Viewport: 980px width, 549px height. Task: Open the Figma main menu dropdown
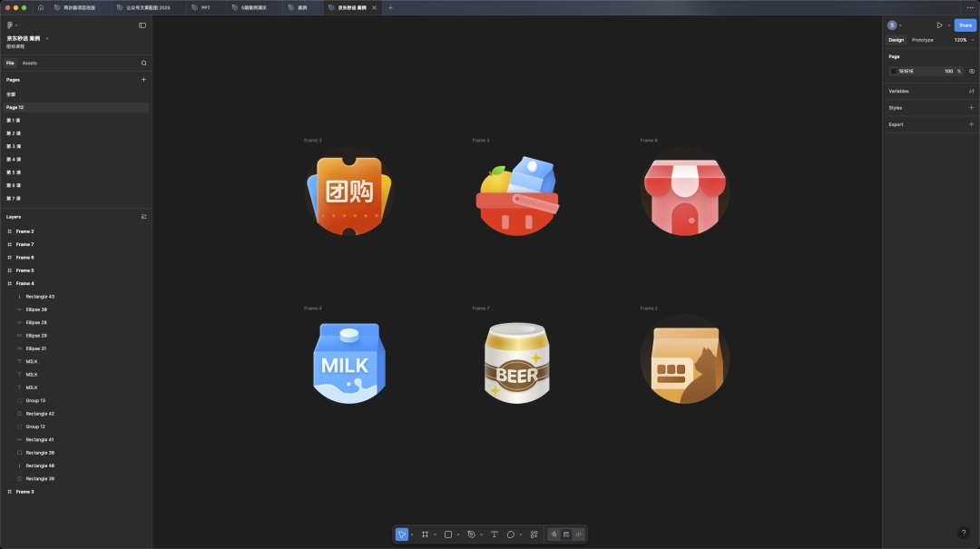(x=12, y=25)
